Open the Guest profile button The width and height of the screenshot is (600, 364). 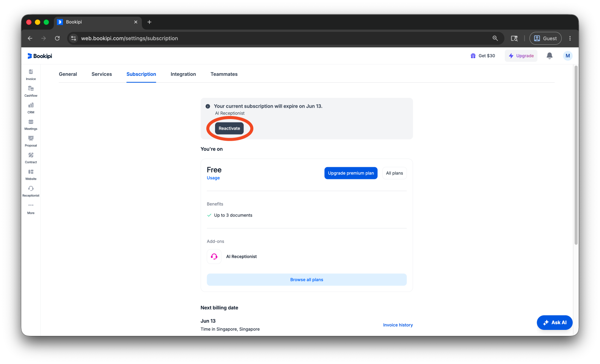545,38
